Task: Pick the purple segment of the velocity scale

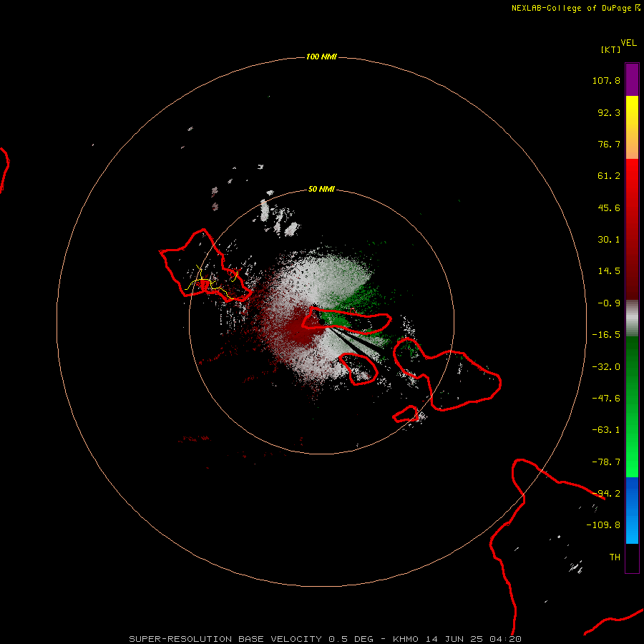Action: [632, 79]
